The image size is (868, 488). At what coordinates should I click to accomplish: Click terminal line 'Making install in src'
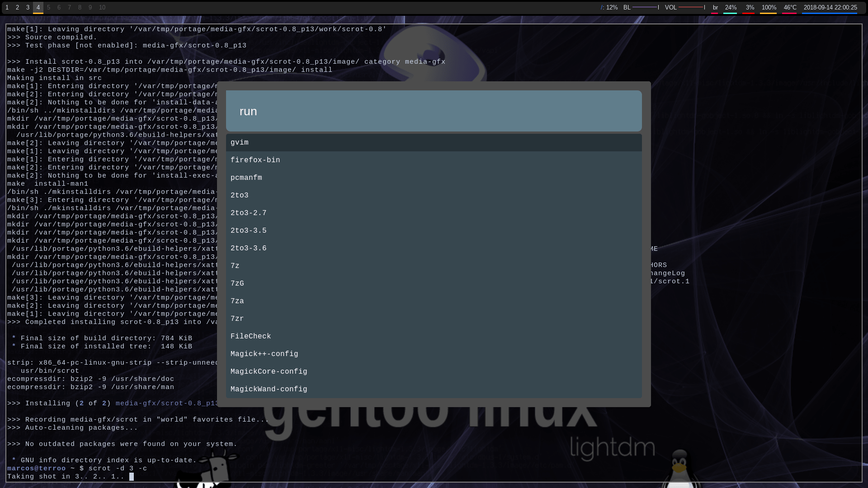pos(54,78)
